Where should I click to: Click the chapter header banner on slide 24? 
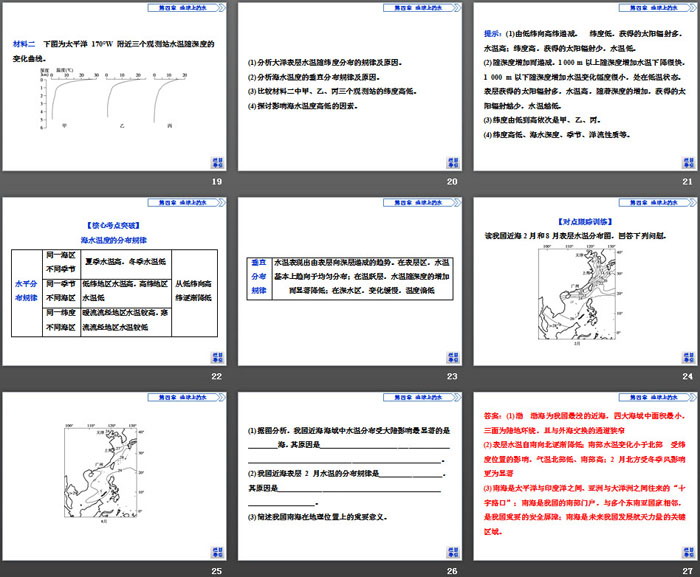(x=643, y=202)
